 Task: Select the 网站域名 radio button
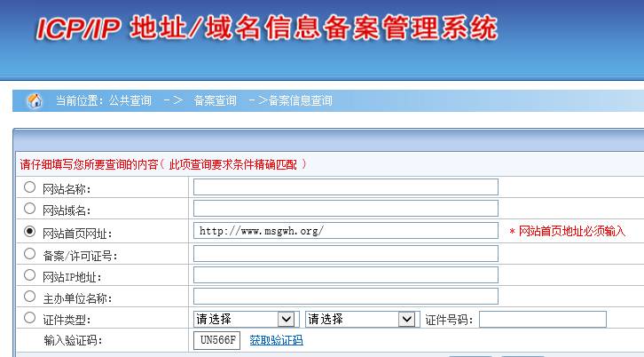[x=29, y=209]
